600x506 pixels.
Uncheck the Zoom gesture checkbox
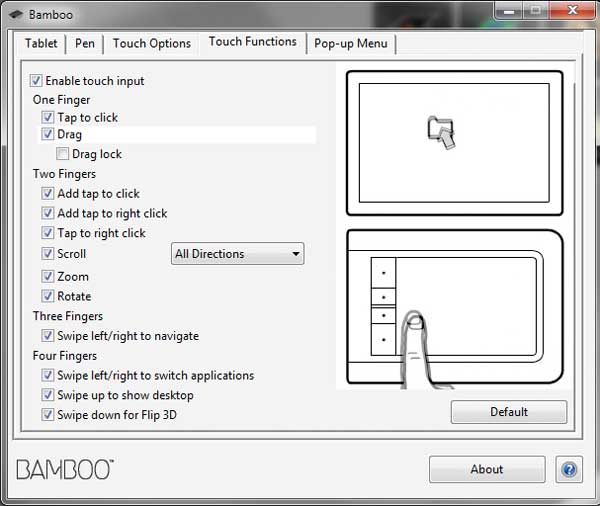[x=47, y=276]
